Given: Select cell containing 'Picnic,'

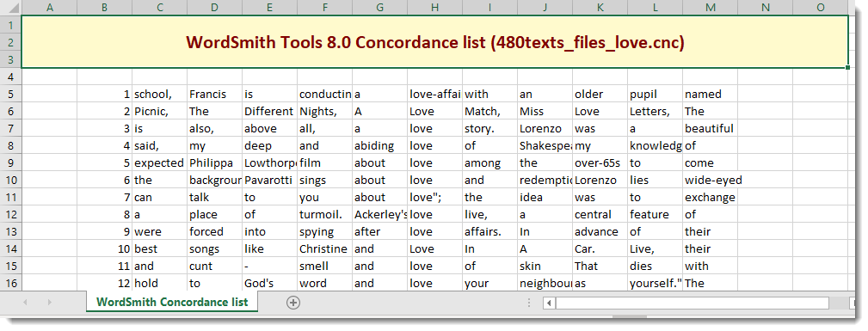Looking at the screenshot, I should [x=159, y=111].
